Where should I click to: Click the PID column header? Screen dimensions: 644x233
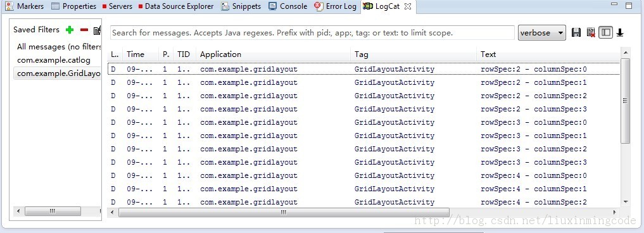[166, 54]
